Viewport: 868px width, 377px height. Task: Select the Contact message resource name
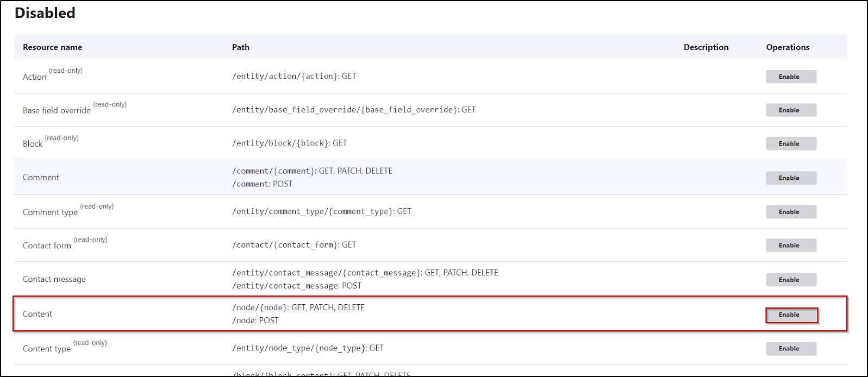pos(54,279)
